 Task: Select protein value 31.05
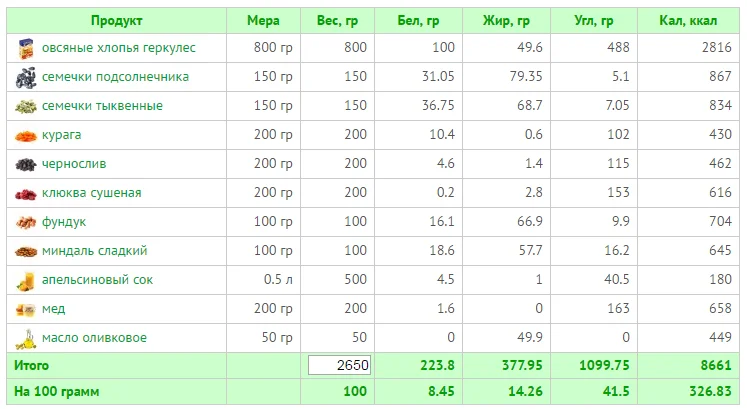tap(438, 76)
